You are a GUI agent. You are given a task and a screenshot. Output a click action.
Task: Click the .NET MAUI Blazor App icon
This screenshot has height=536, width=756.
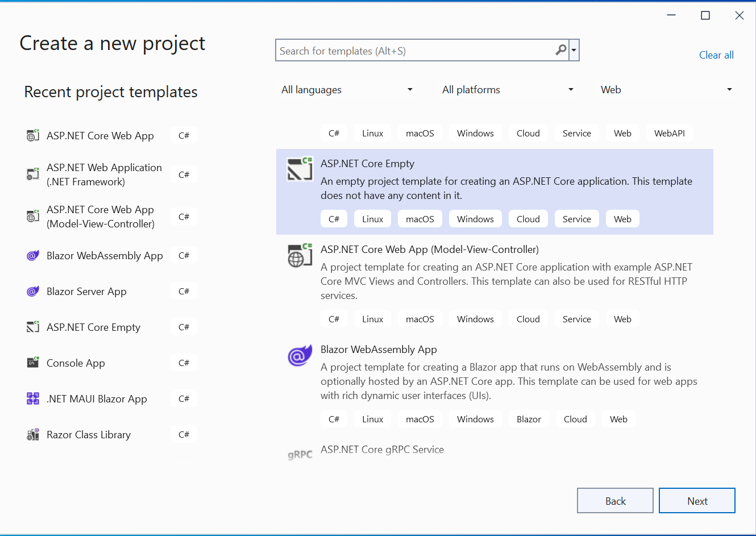coord(33,398)
